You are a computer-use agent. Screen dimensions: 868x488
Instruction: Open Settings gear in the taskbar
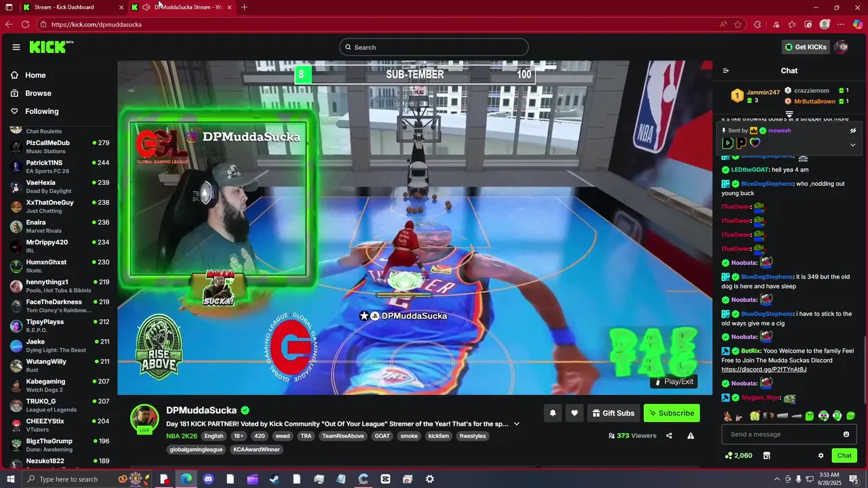429,479
